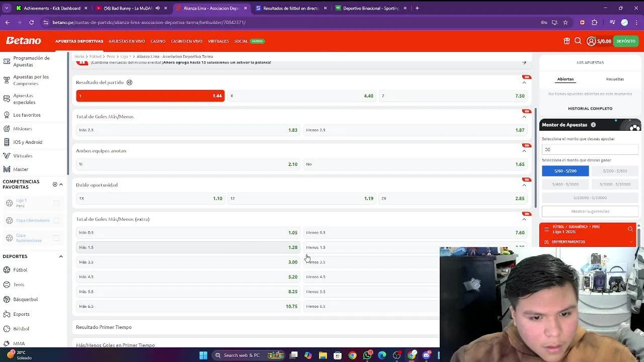Open Misiones in the sidebar
Screen dimensions: 644x362
click(23, 129)
